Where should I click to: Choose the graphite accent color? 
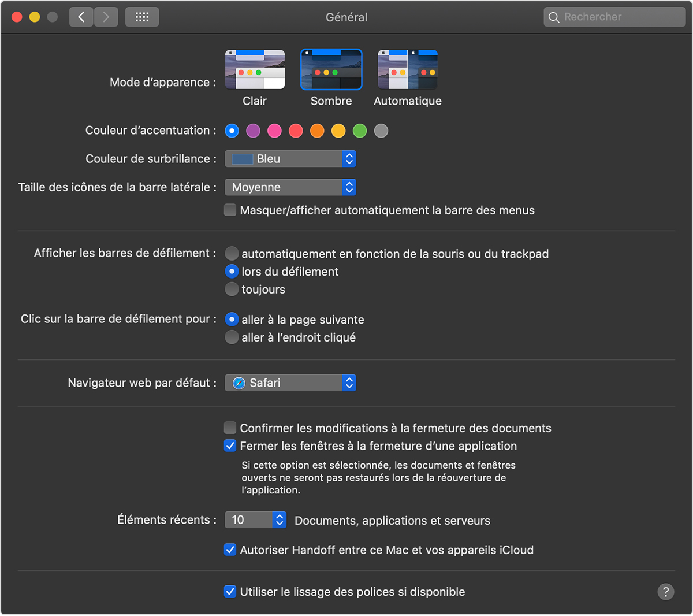[381, 131]
